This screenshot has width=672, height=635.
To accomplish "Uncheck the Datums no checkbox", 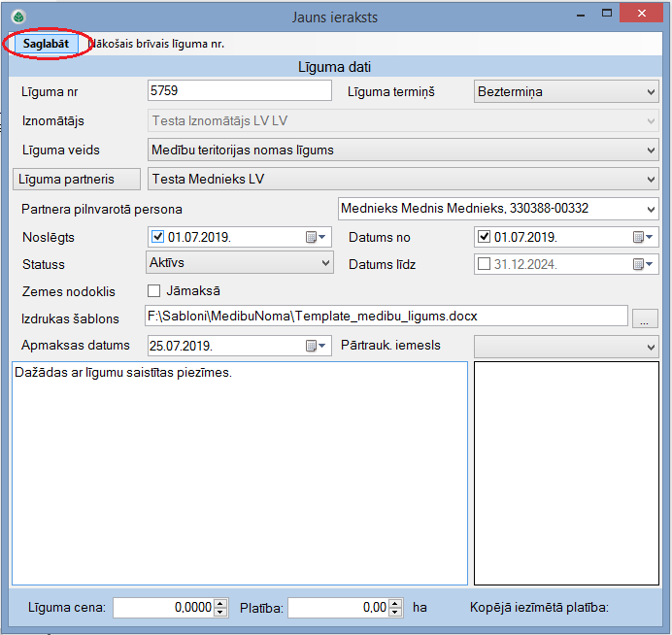I will pos(485,237).
